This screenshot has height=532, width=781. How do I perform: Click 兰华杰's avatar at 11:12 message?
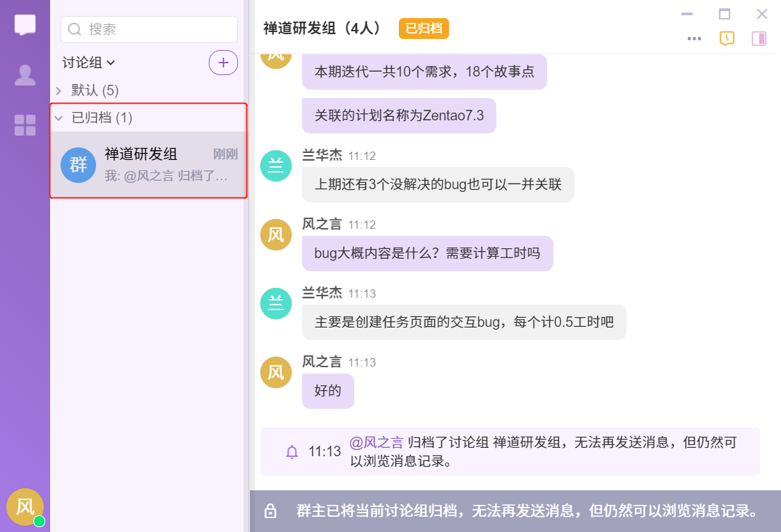276,166
